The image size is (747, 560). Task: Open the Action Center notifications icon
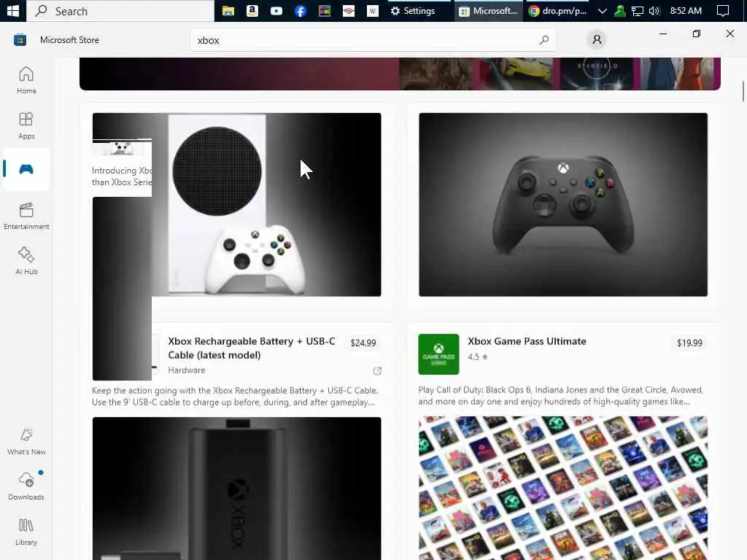(723, 10)
